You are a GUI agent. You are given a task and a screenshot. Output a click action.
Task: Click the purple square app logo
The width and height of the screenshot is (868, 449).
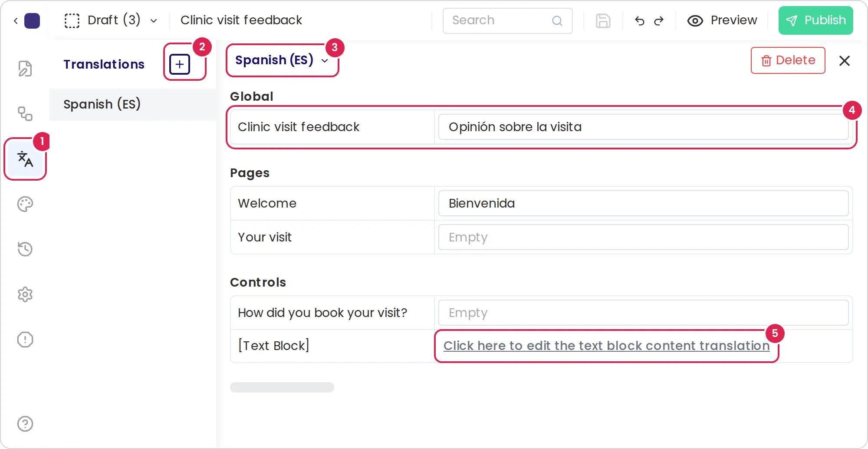tap(32, 20)
